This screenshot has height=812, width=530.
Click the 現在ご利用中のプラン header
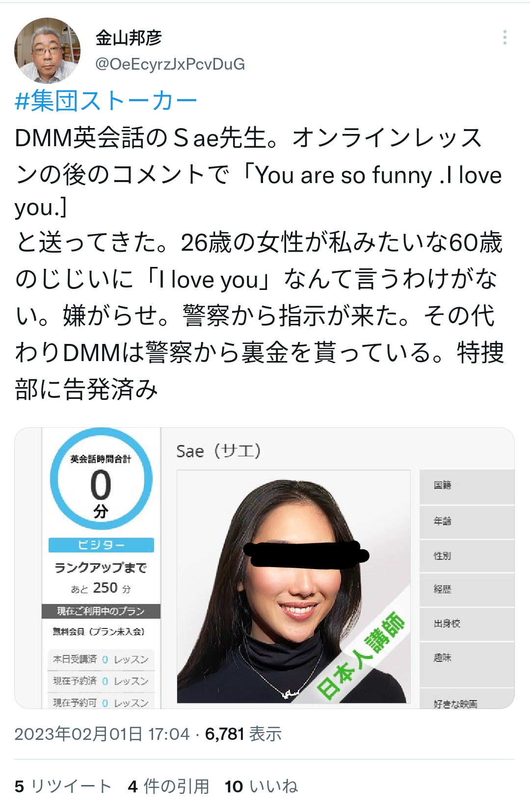click(101, 611)
